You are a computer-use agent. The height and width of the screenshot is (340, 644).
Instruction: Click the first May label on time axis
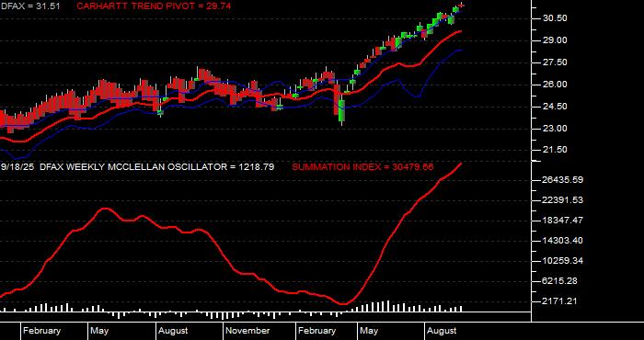pos(99,331)
